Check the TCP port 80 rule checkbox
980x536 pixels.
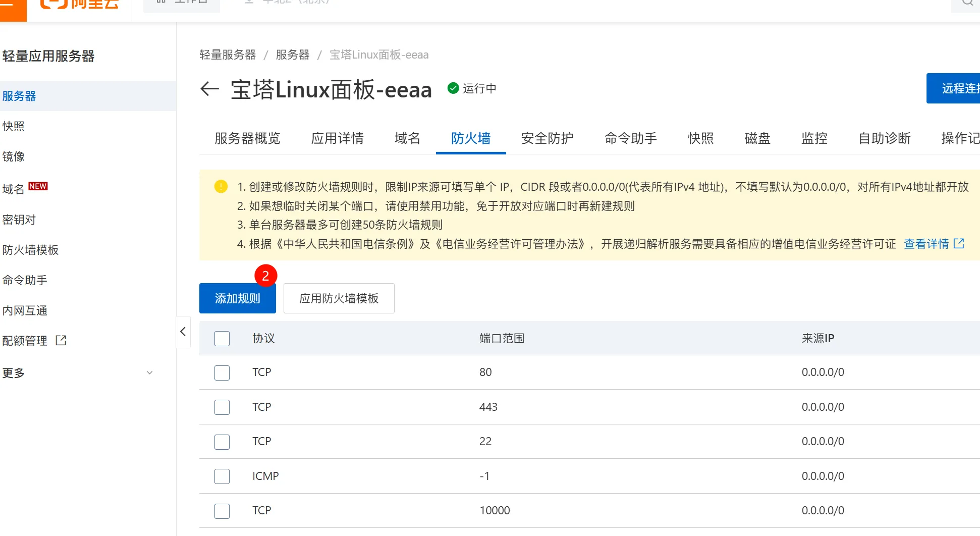[222, 372]
